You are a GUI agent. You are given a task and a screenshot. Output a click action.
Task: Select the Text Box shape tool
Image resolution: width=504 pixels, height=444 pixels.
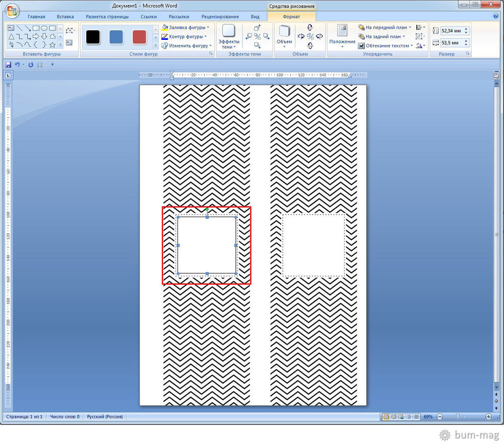pos(11,28)
